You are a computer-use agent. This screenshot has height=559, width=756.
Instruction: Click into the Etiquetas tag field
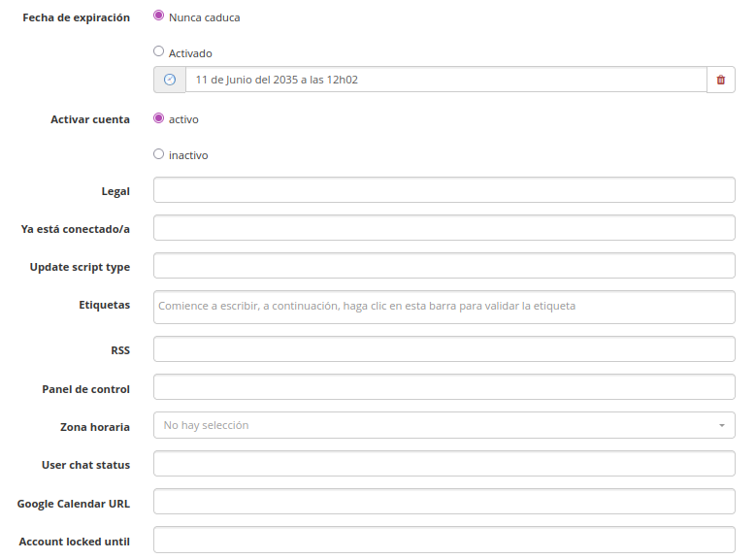pos(444,306)
